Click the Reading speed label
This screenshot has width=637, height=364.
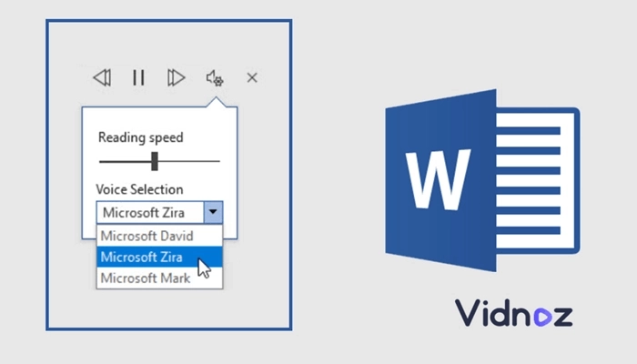(x=140, y=137)
